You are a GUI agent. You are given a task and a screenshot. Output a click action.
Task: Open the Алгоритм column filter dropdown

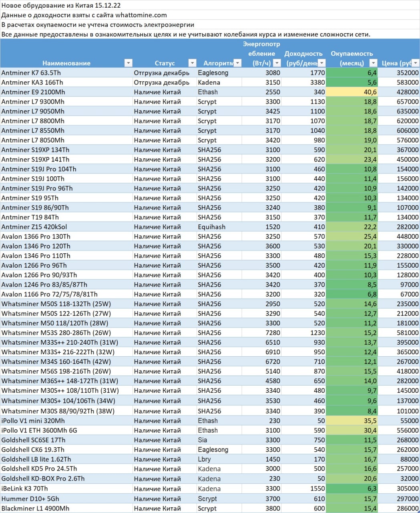pyautogui.click(x=237, y=63)
